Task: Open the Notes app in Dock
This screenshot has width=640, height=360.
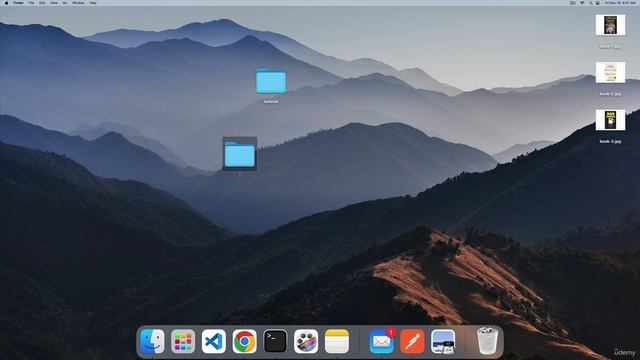Action: 337,341
